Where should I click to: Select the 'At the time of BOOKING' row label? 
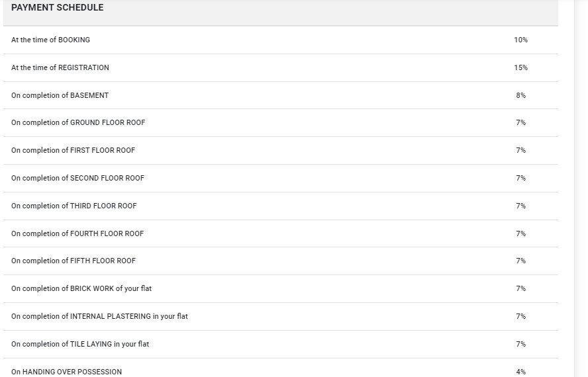(50, 40)
